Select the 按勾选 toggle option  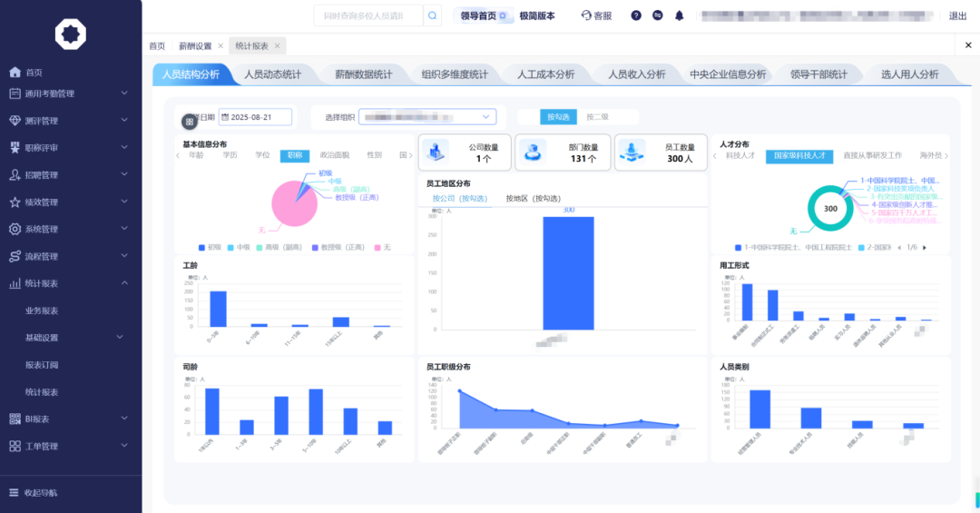pos(558,117)
